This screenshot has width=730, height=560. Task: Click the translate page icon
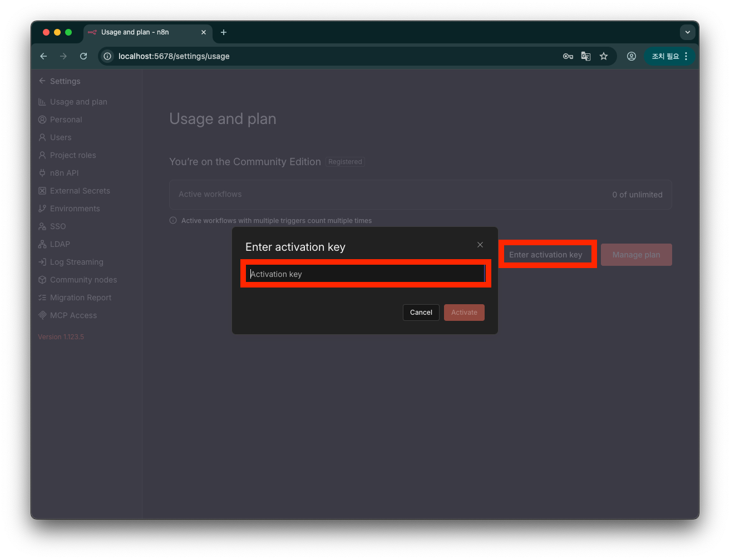click(x=586, y=56)
